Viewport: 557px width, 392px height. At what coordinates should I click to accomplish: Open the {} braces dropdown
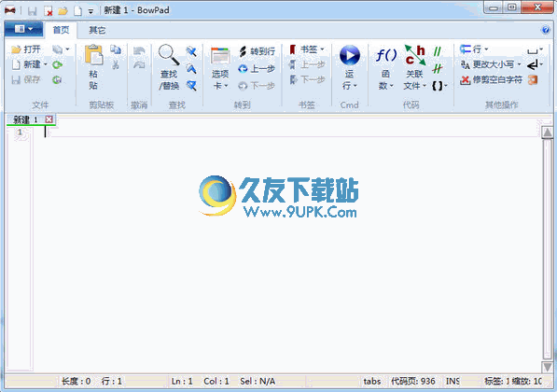439,85
